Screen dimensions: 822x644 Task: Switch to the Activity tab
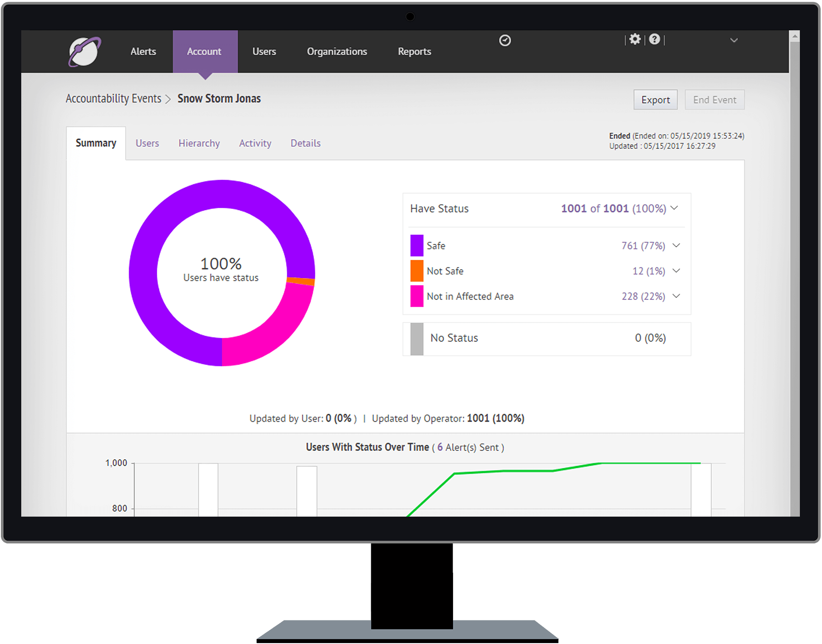click(255, 143)
